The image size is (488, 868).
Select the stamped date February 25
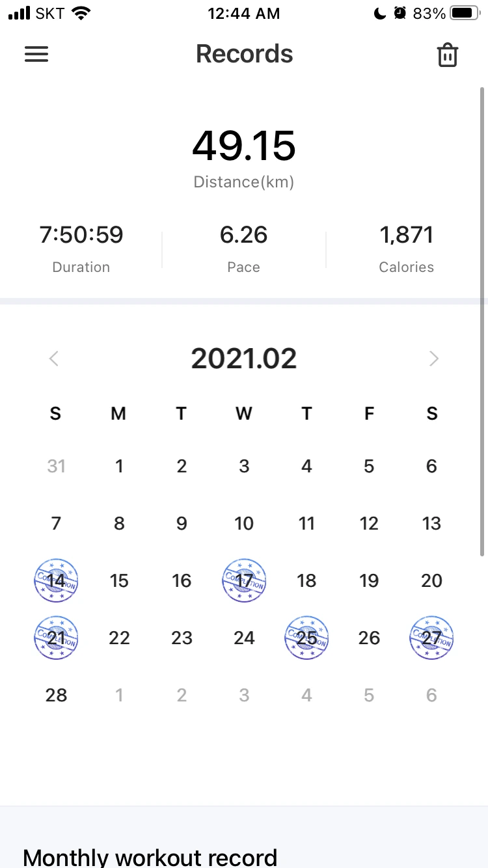[306, 638]
